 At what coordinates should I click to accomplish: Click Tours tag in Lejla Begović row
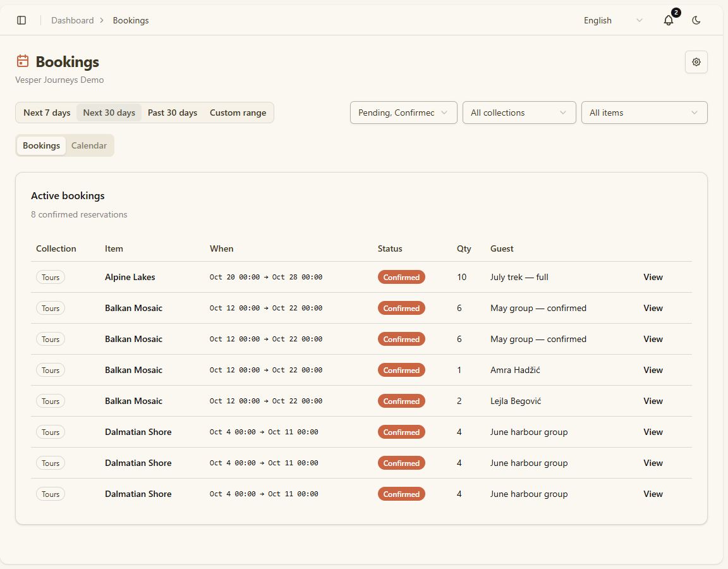[x=51, y=401]
